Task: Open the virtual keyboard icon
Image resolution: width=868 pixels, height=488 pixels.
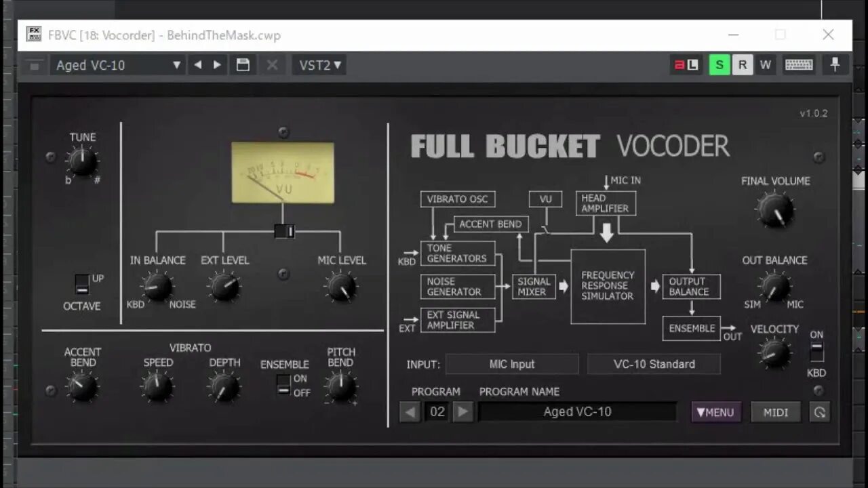Action: [x=799, y=65]
